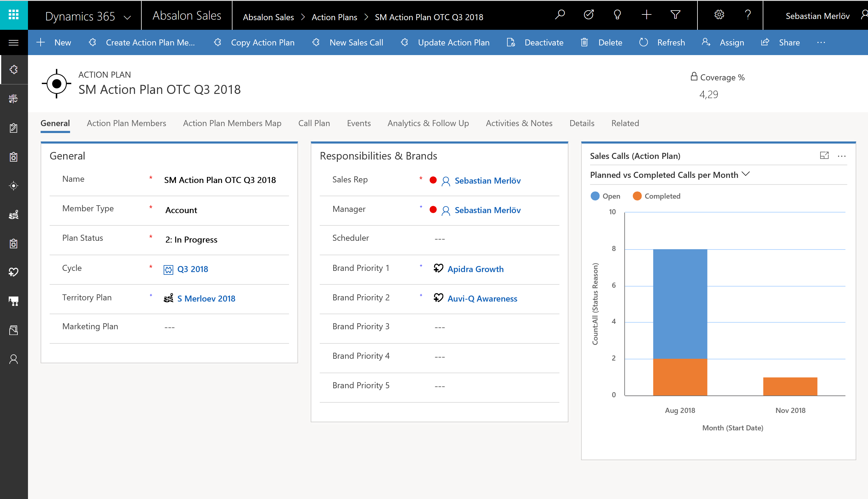Image resolution: width=868 pixels, height=499 pixels.
Task: Toggle the Completed legend orange swatch
Action: (637, 196)
